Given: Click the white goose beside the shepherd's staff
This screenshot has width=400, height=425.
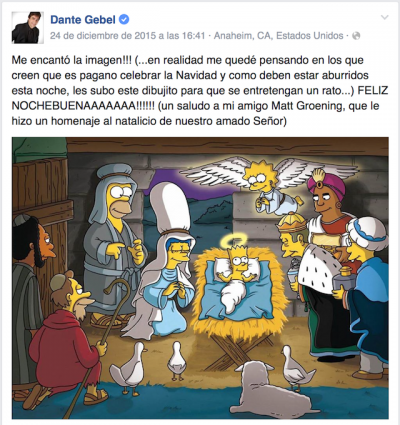Looking at the screenshot, I should coord(128,368).
